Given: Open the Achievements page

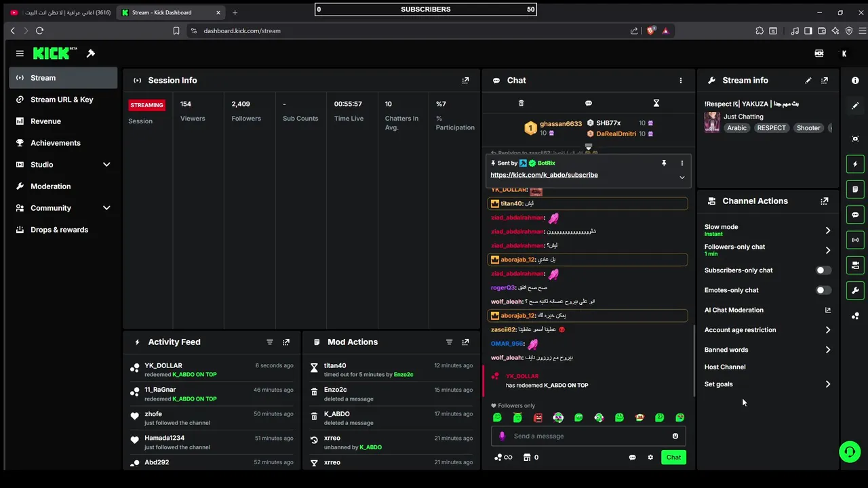Looking at the screenshot, I should coord(64,143).
